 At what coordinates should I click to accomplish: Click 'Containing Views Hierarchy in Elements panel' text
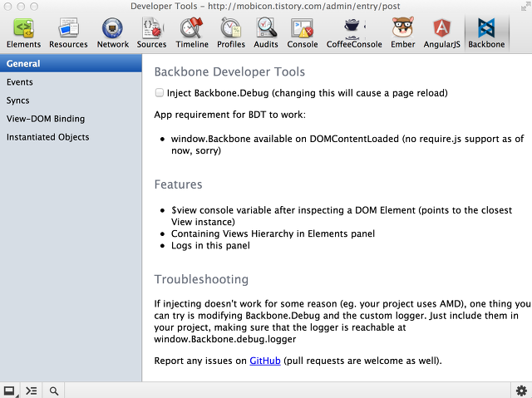click(273, 234)
